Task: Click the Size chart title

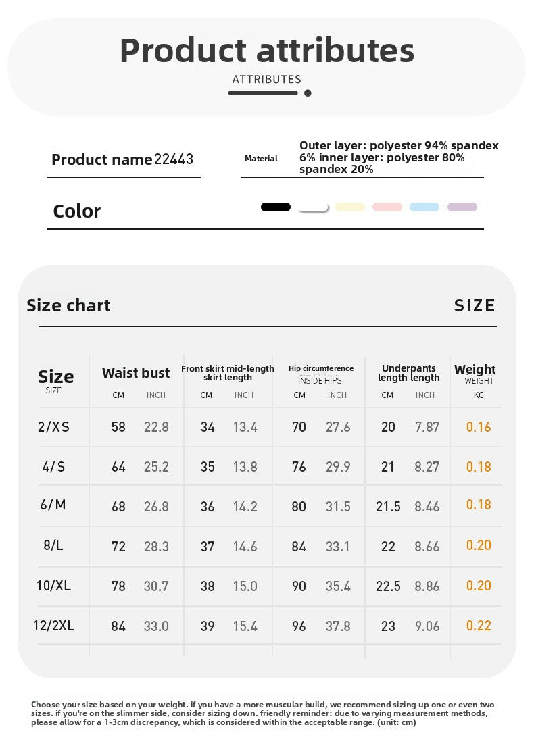Action: (x=68, y=305)
